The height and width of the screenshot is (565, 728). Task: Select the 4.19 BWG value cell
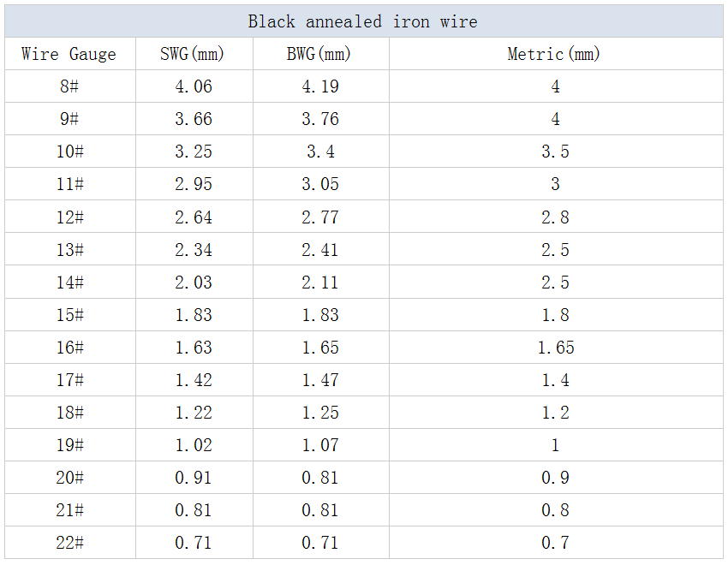pos(320,86)
